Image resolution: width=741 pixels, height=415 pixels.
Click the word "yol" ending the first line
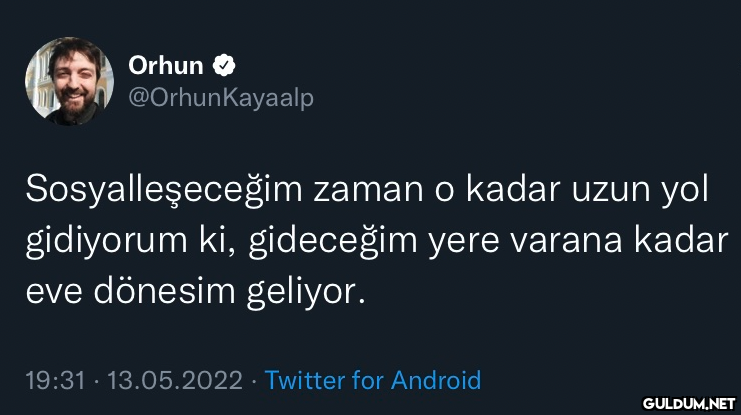coord(685,191)
